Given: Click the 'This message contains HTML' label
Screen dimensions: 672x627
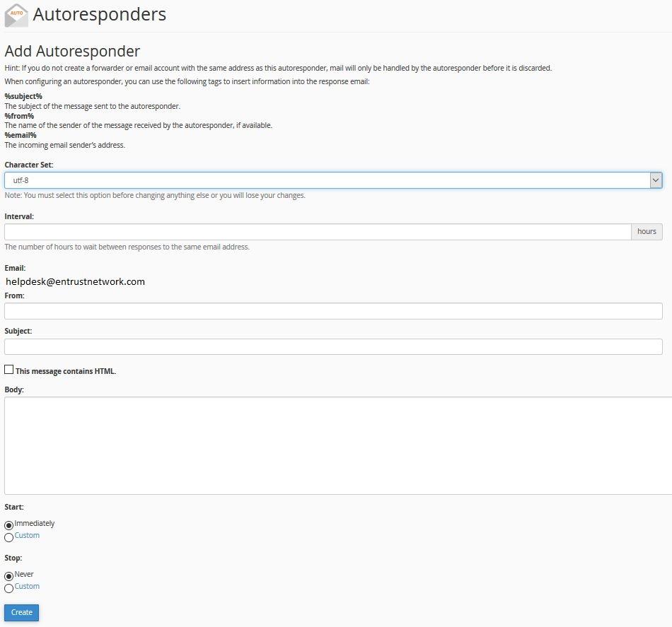Looking at the screenshot, I should coord(66,371).
